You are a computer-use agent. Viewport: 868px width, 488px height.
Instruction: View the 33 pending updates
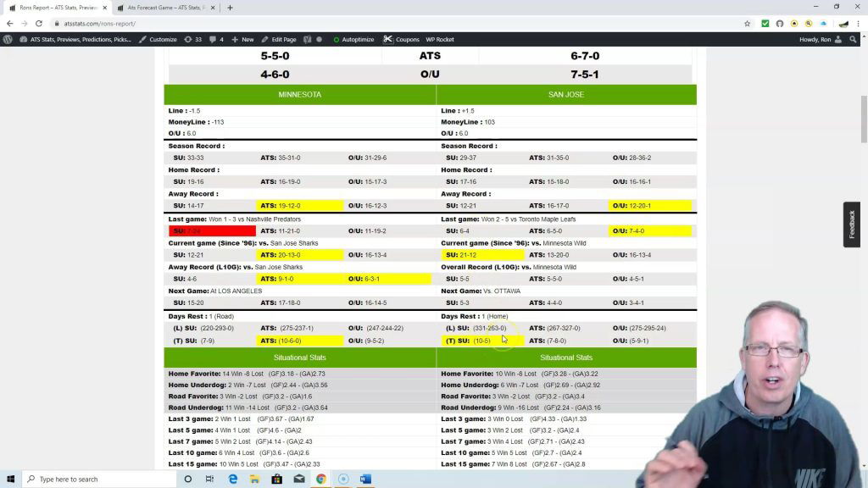click(x=192, y=39)
